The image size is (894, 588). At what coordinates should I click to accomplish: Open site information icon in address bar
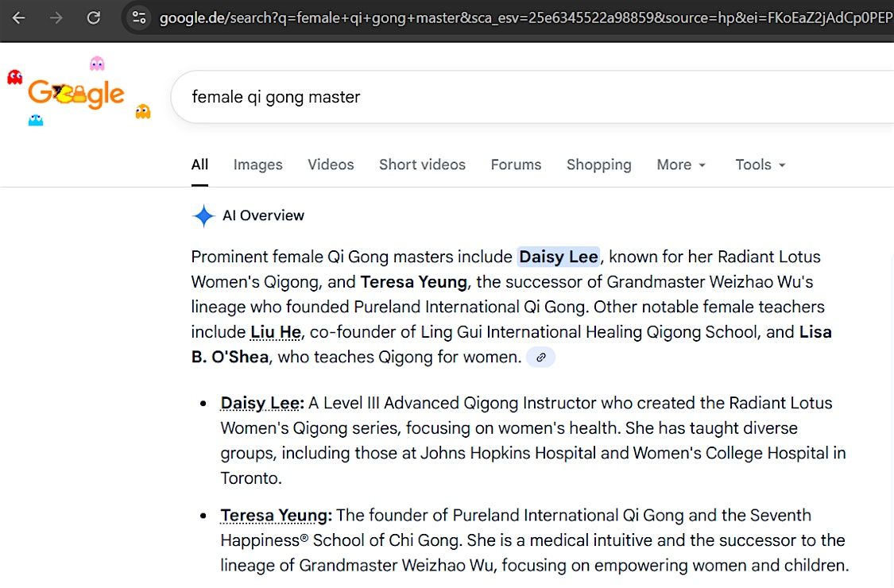[139, 17]
